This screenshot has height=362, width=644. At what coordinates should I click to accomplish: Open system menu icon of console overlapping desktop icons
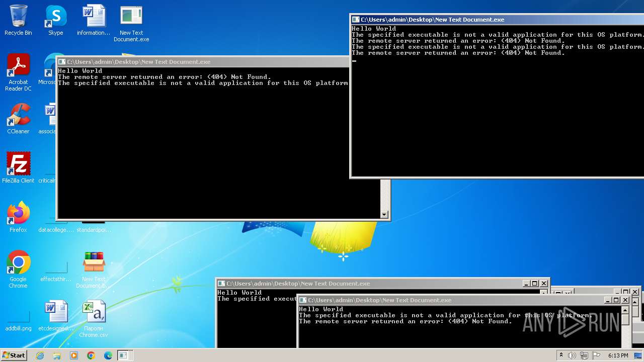tap(62, 62)
